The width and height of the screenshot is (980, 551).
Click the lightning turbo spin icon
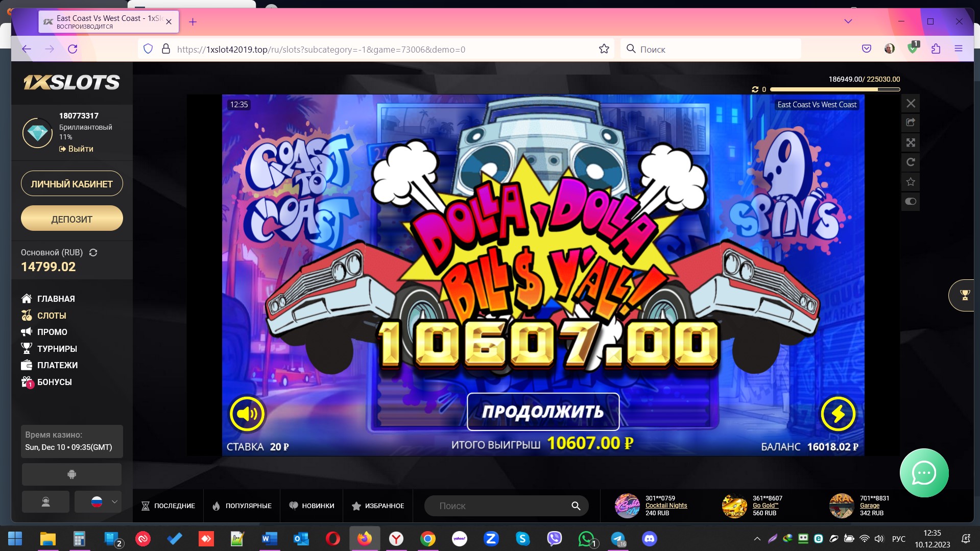838,414
